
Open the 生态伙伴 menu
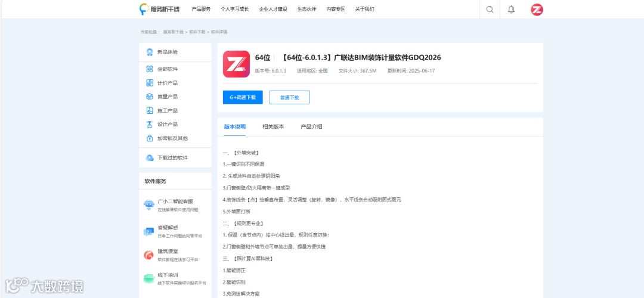click(x=307, y=9)
